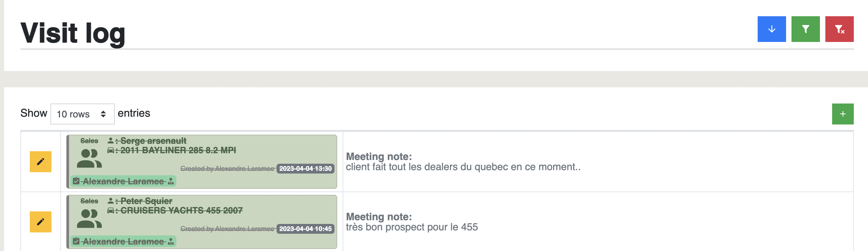The height and width of the screenshot is (251, 868).
Task: Open the green filter button
Action: click(805, 29)
